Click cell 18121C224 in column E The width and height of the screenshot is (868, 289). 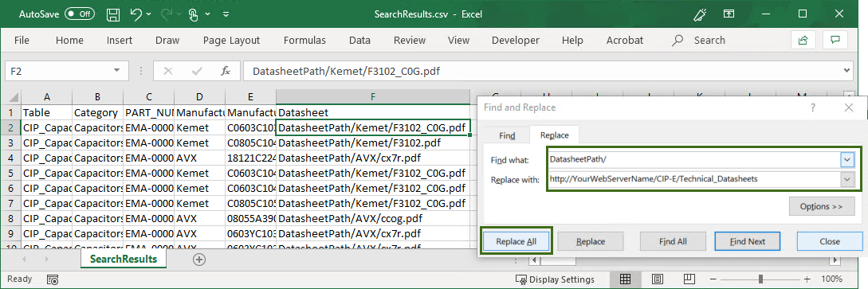pyautogui.click(x=251, y=158)
